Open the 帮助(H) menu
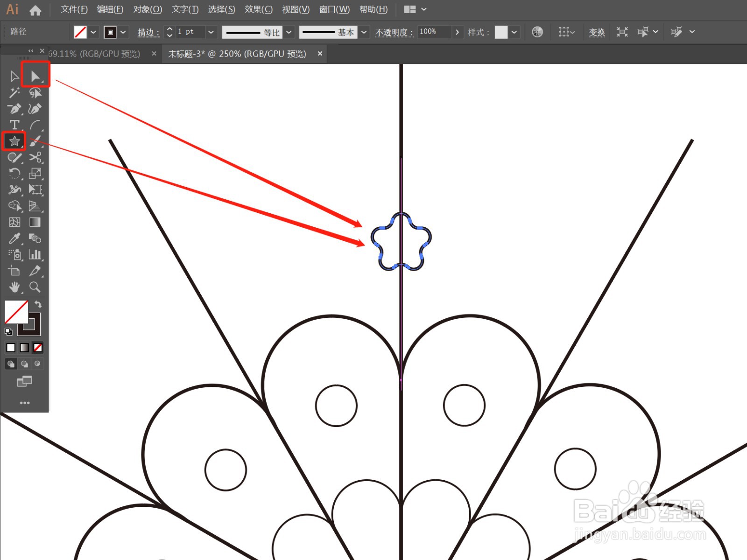 click(x=373, y=9)
